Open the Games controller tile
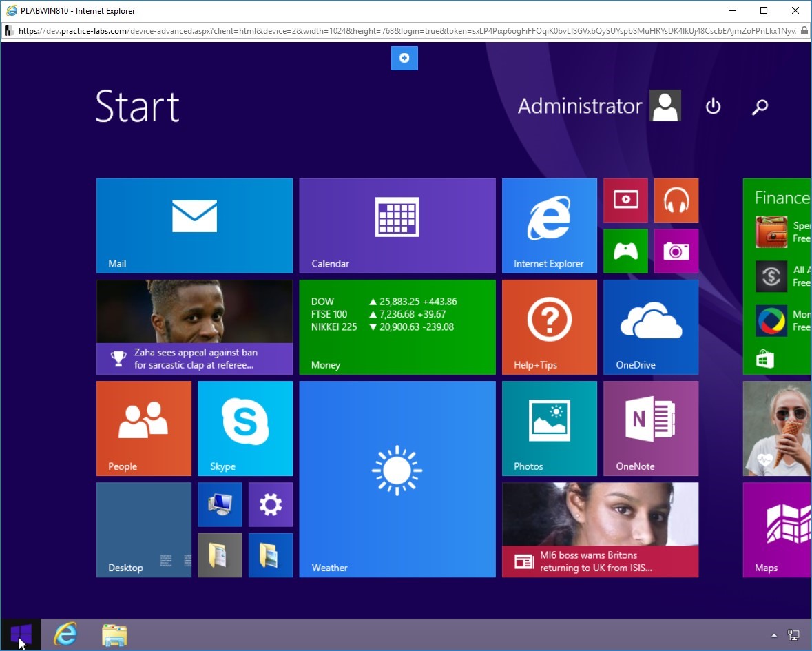 point(625,251)
